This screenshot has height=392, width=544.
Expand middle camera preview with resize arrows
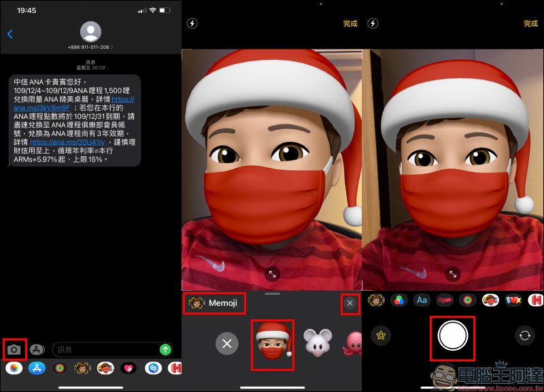(273, 274)
